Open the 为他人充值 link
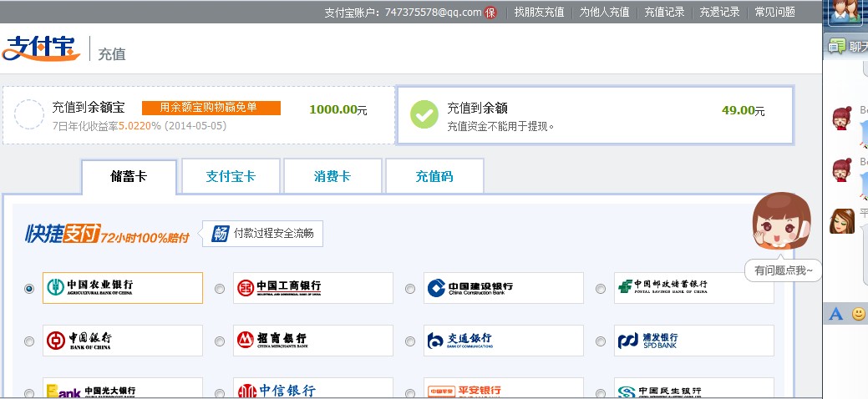The height and width of the screenshot is (399, 868). (605, 13)
